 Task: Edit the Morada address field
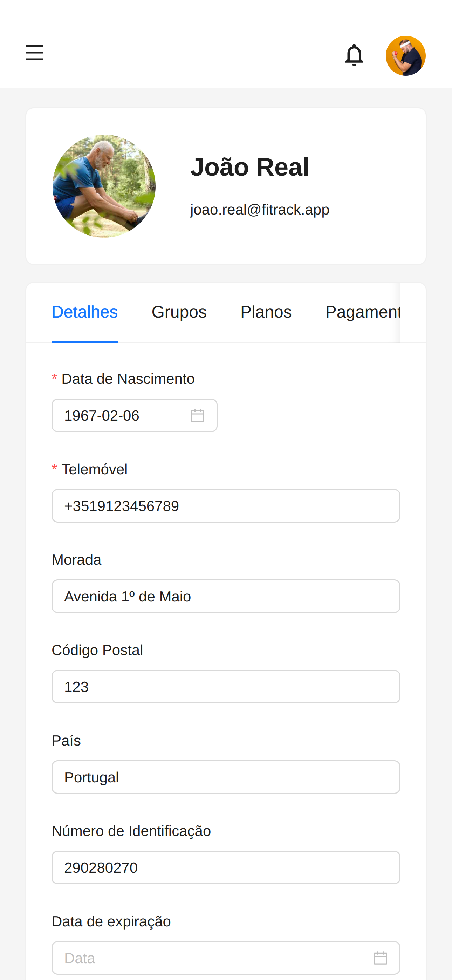[226, 596]
